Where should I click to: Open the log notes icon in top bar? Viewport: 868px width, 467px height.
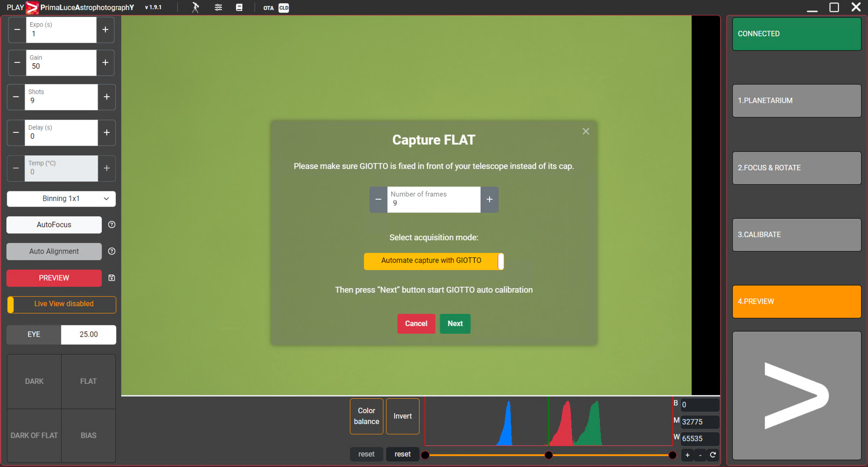pyautogui.click(x=239, y=7)
